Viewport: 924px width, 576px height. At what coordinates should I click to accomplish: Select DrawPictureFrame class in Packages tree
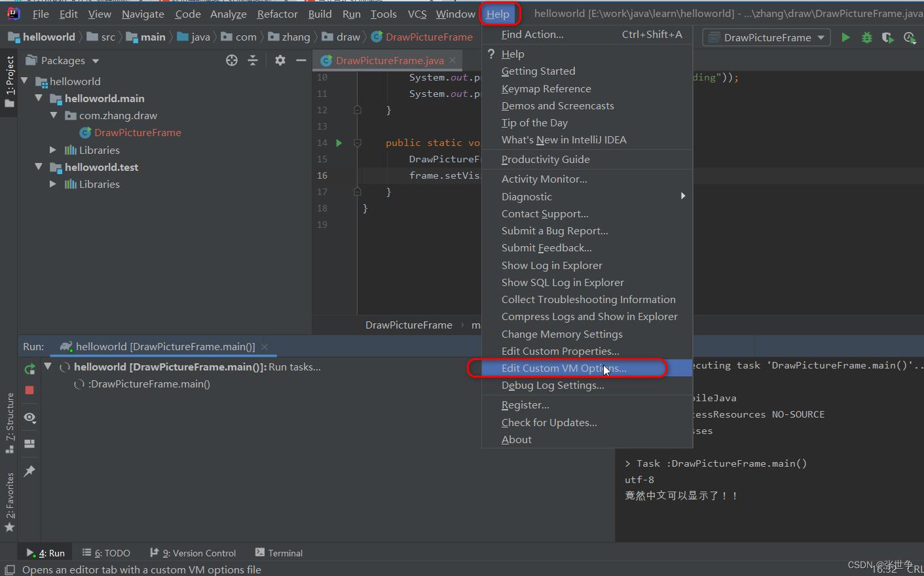point(138,132)
